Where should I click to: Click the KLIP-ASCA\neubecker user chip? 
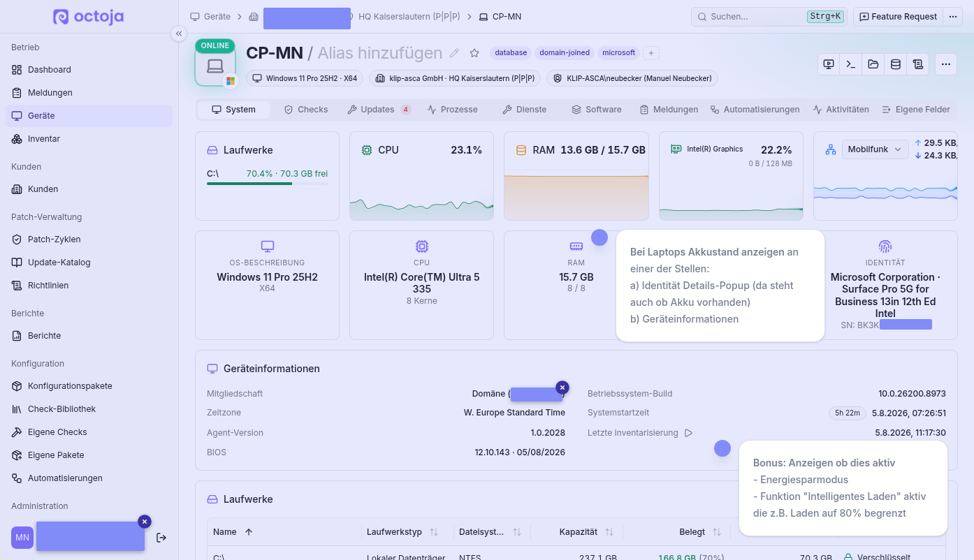coord(632,79)
